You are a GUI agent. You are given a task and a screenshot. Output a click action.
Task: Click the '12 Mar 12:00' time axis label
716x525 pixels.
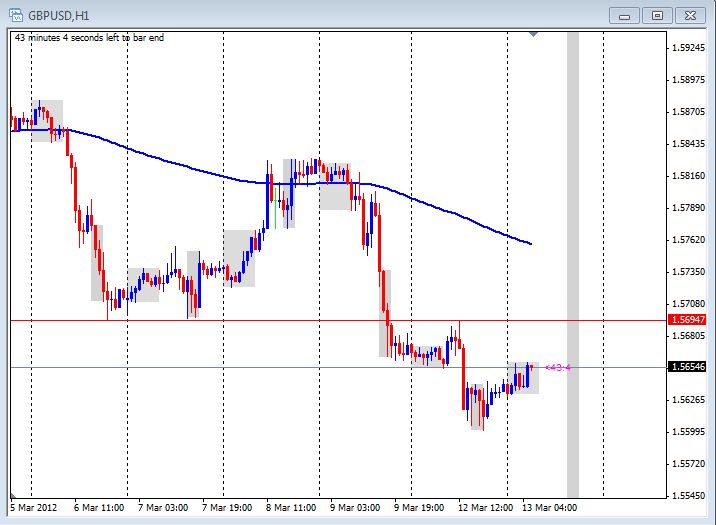click(x=485, y=508)
